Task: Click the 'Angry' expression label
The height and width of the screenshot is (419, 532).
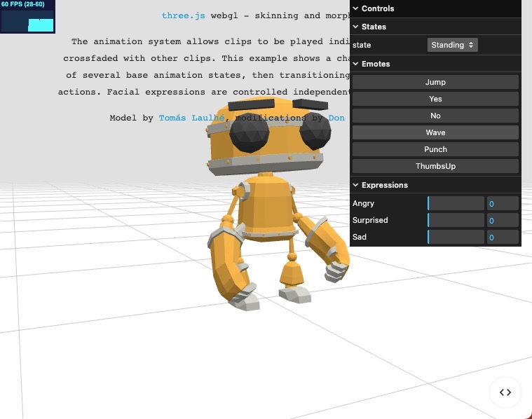Action: tap(363, 203)
